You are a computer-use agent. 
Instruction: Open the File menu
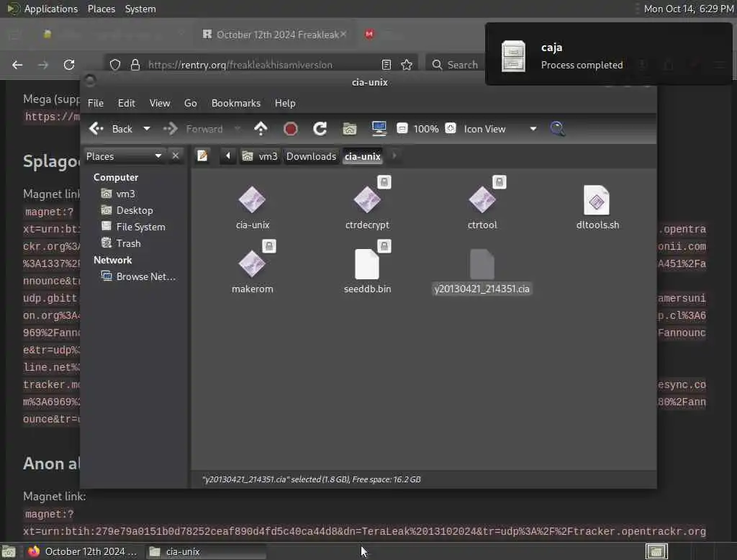coord(96,103)
